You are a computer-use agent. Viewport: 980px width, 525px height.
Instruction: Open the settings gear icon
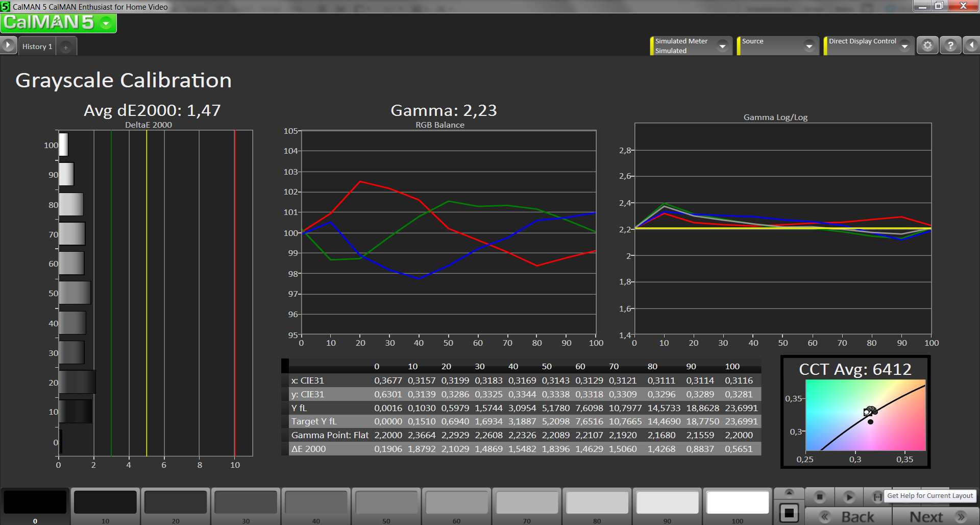927,45
